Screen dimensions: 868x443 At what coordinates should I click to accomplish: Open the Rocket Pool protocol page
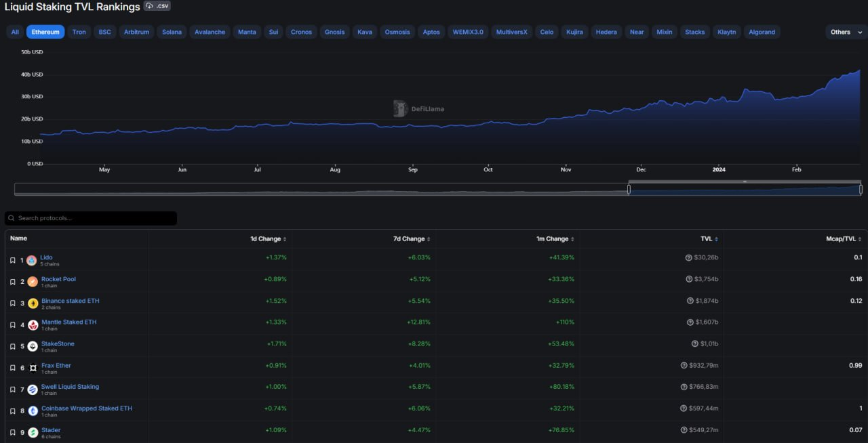pyautogui.click(x=58, y=279)
